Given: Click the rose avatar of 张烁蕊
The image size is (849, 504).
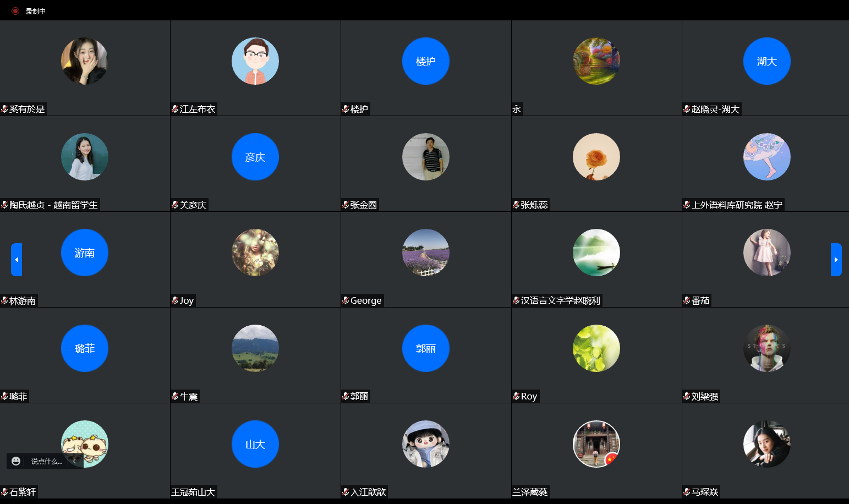Looking at the screenshot, I should click(x=596, y=157).
